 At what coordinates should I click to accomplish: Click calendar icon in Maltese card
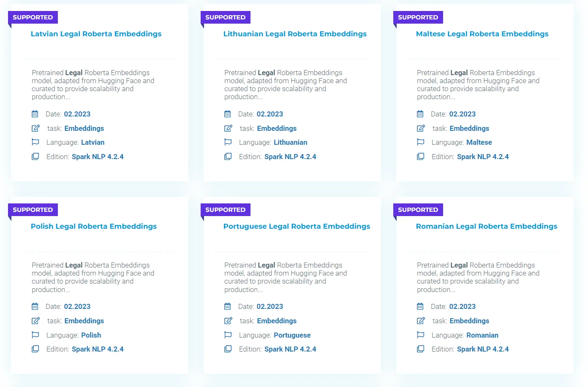(420, 114)
